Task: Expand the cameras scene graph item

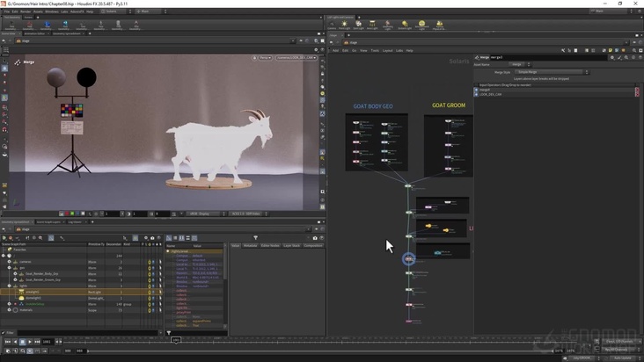Action: (x=9, y=262)
